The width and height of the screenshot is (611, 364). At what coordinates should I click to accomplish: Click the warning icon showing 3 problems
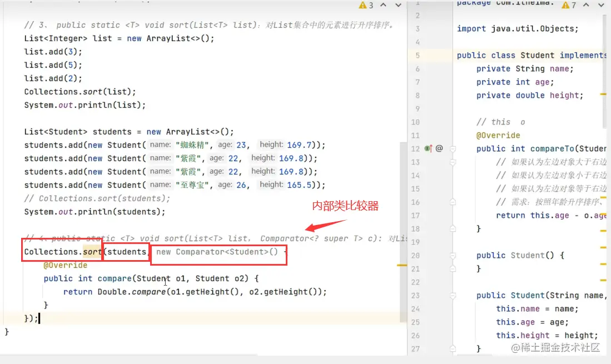click(363, 5)
